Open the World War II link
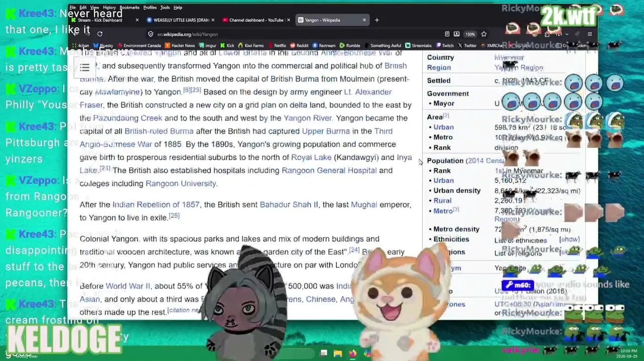Image resolution: width=644 pixels, height=361 pixels. [127, 286]
